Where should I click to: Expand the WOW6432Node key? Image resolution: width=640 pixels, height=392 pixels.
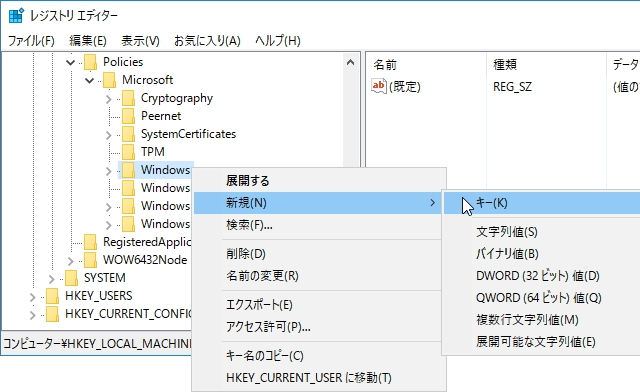tap(71, 261)
